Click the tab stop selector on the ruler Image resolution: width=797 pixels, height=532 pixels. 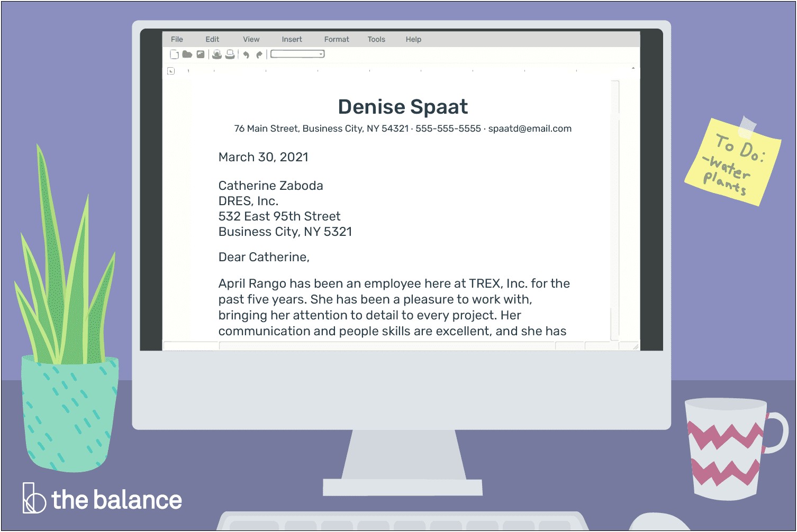[171, 71]
